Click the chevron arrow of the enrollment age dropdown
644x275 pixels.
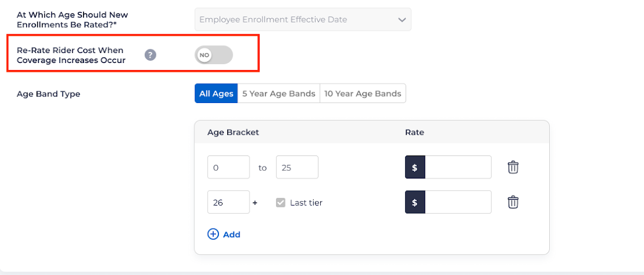pos(402,19)
